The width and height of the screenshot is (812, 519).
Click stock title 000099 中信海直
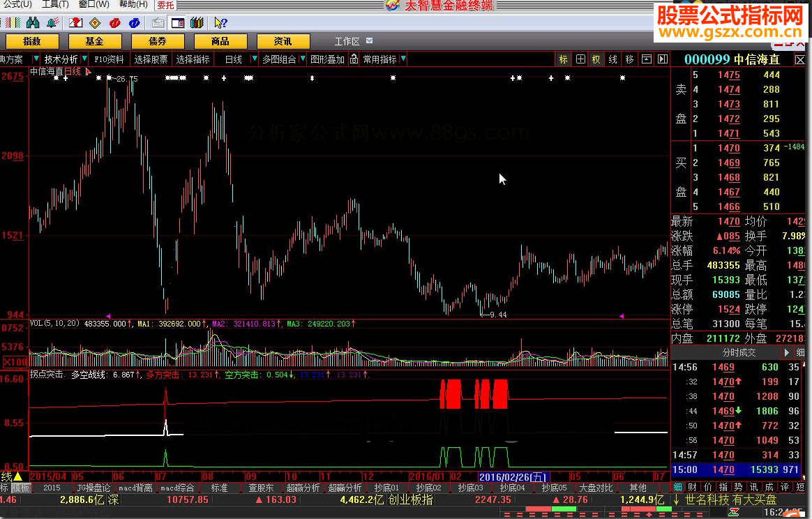[732, 59]
